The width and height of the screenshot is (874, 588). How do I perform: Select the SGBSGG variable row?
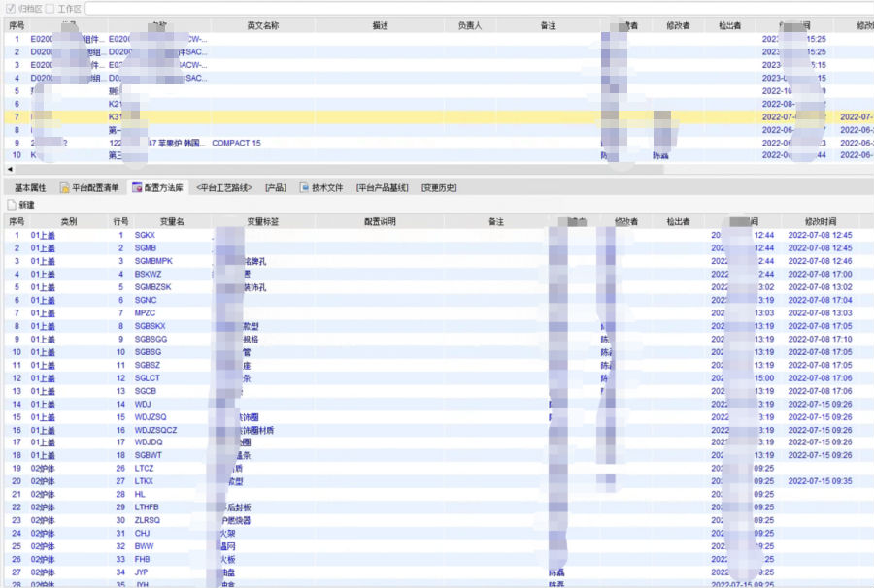click(439, 339)
